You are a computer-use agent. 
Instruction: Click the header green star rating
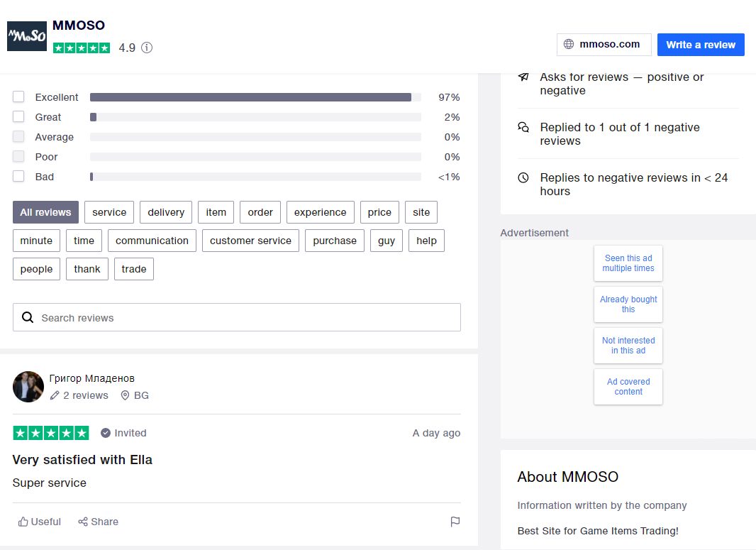tap(82, 48)
